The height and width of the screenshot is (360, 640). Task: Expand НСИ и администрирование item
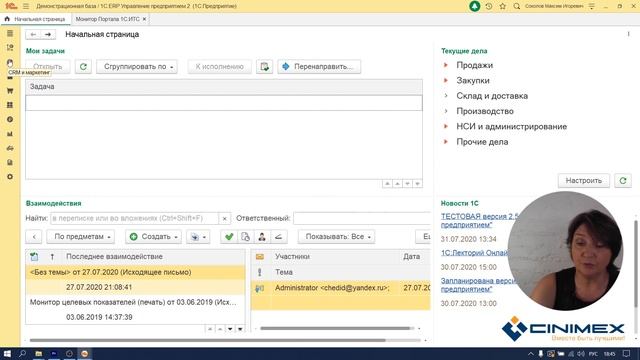coord(446,126)
